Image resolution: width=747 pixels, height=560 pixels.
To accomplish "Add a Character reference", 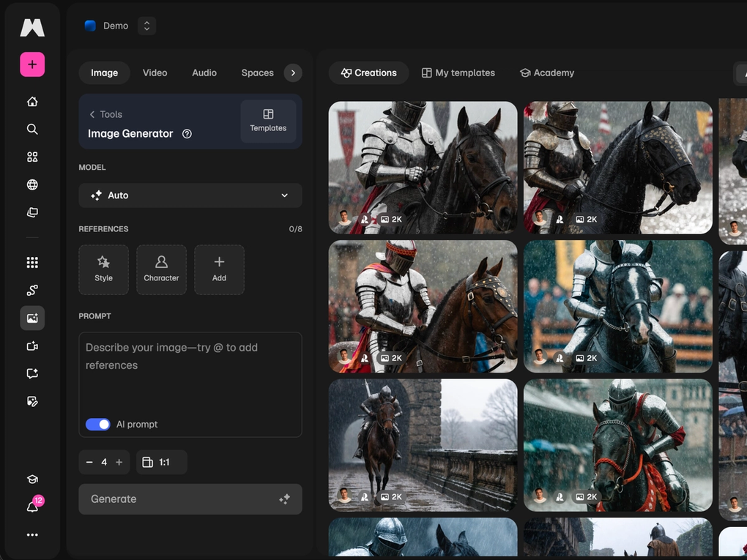I will click(x=162, y=269).
